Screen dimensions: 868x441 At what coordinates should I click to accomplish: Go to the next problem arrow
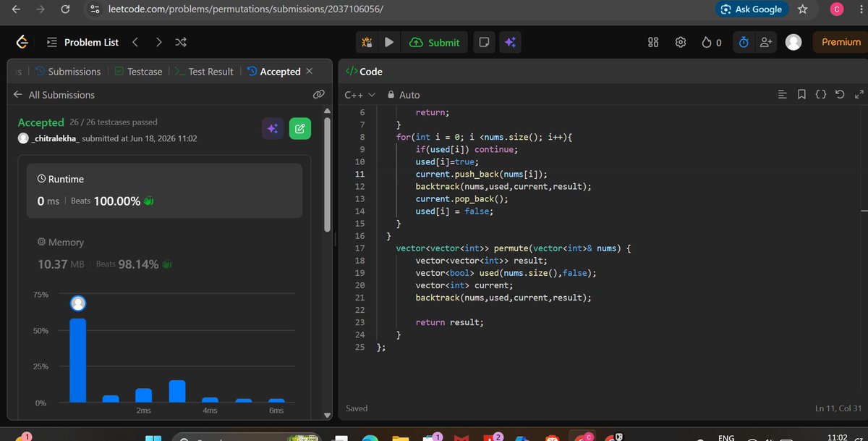pos(158,42)
